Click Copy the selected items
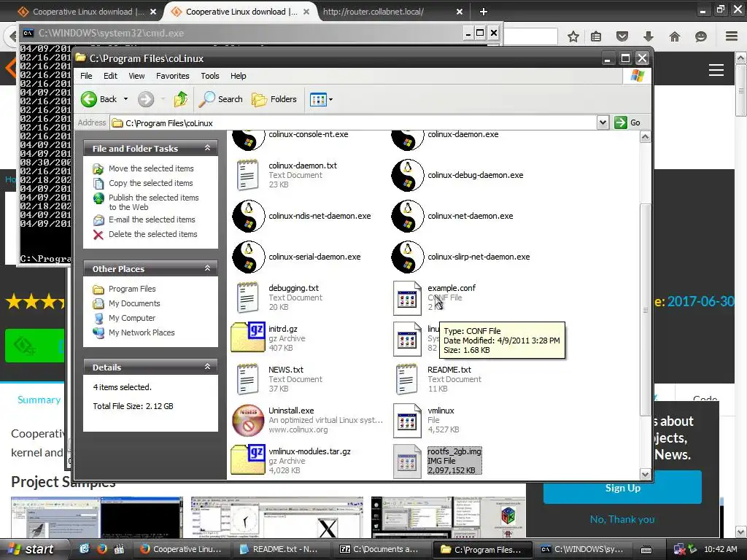Screen dimensions: 747x560 click(150, 183)
